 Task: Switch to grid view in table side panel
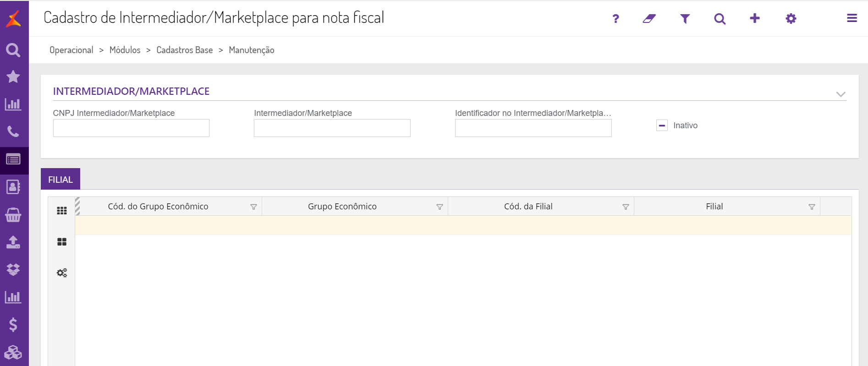[x=62, y=211]
